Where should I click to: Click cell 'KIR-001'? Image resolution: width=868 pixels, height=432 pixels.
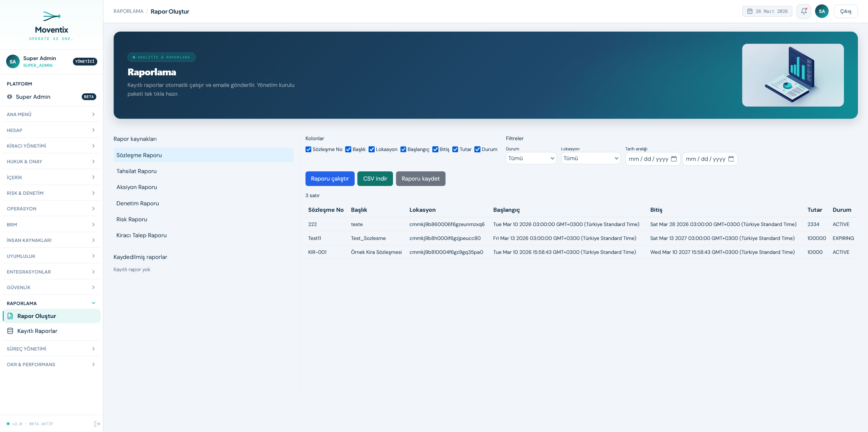click(x=317, y=252)
